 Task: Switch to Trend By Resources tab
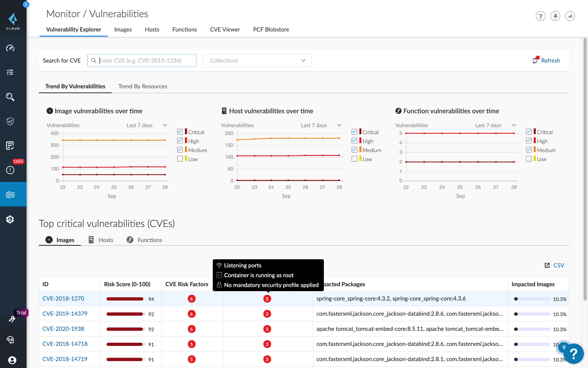coord(143,86)
